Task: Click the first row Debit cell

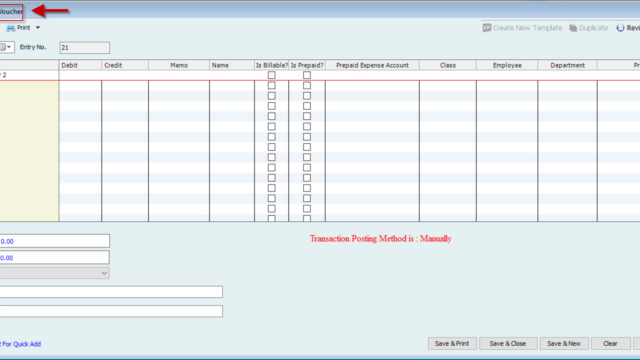Action: (80, 75)
